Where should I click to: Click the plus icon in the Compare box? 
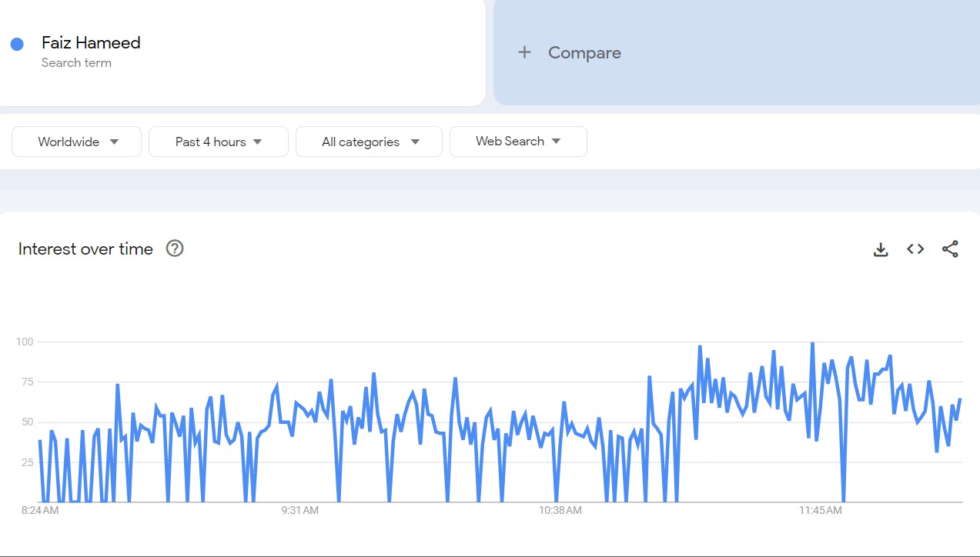click(524, 52)
